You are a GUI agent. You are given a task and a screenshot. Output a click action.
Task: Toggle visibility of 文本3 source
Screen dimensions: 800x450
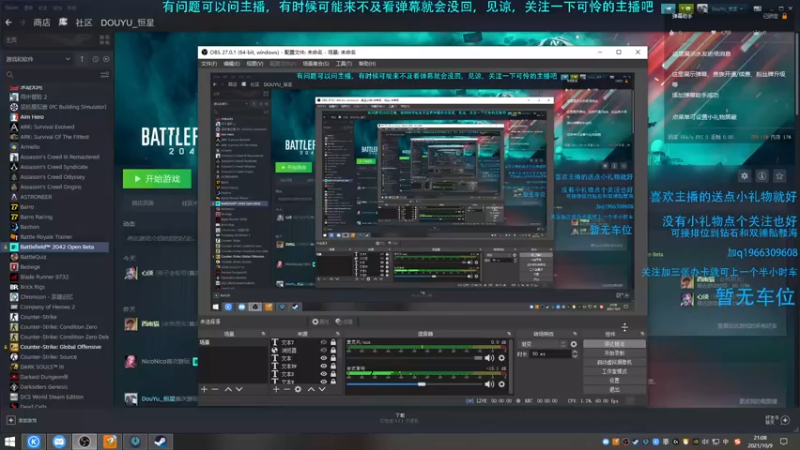(323, 373)
